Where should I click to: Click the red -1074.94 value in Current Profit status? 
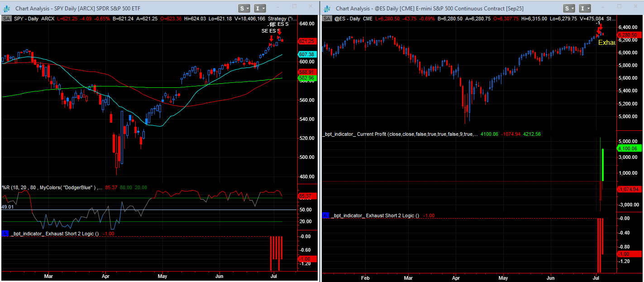[x=510, y=134]
